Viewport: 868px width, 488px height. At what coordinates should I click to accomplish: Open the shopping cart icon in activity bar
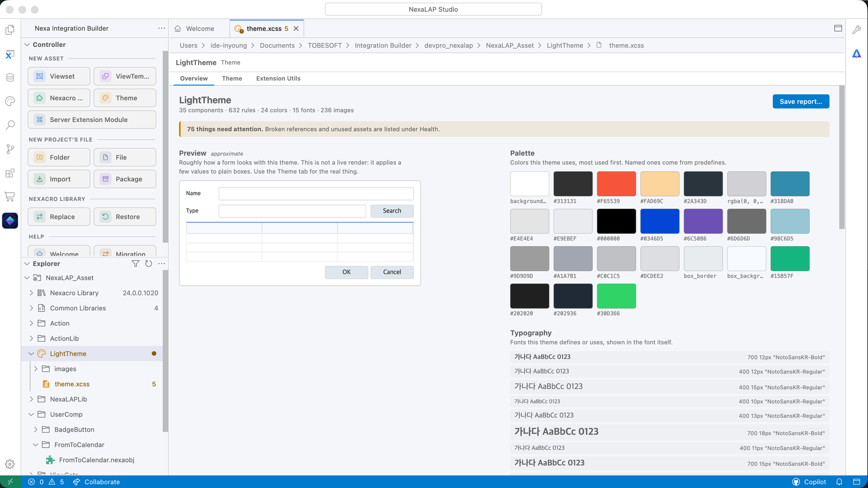click(x=10, y=196)
